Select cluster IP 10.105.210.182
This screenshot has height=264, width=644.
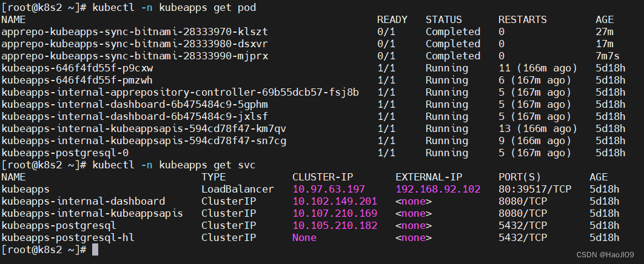pos(335,226)
